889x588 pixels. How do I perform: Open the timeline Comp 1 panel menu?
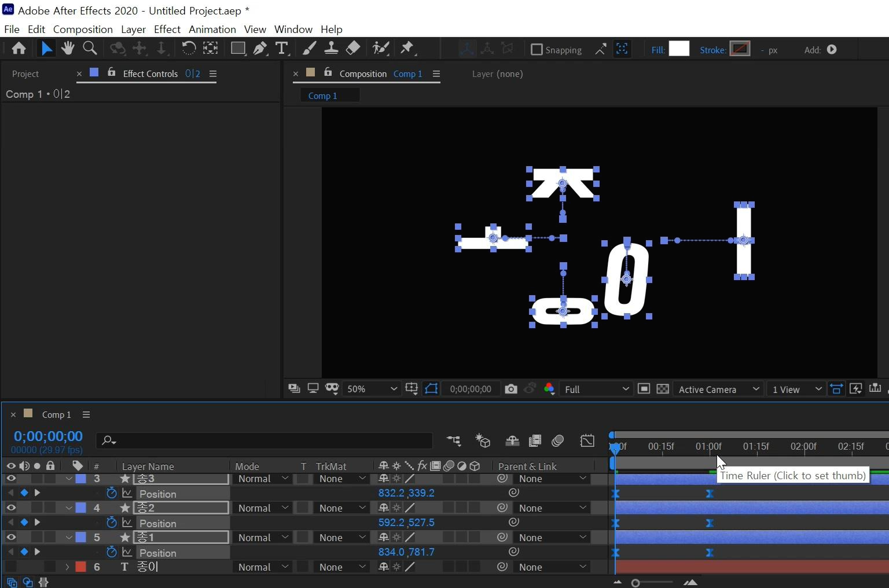[86, 414]
